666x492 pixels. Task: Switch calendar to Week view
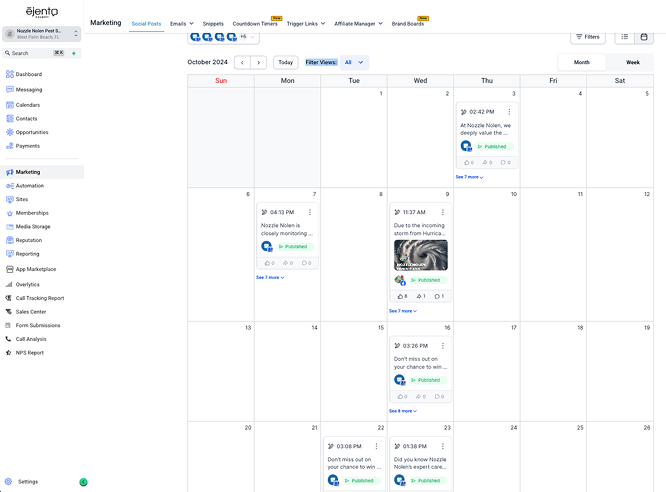pyautogui.click(x=632, y=62)
